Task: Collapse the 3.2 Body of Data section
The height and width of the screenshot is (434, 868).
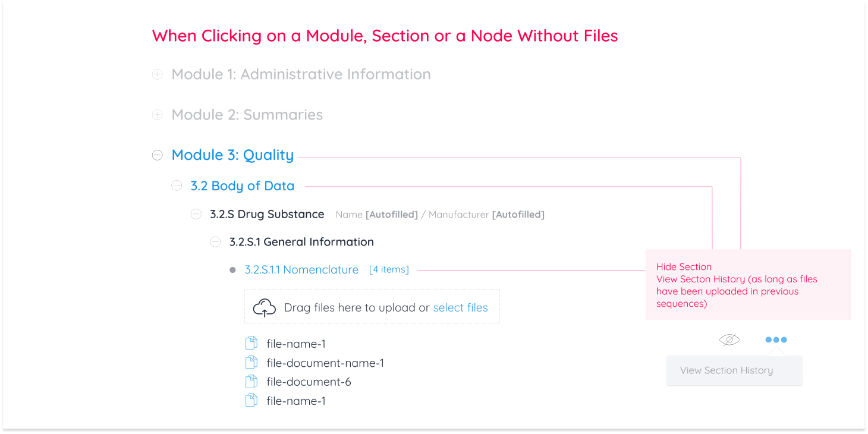Action: (177, 185)
